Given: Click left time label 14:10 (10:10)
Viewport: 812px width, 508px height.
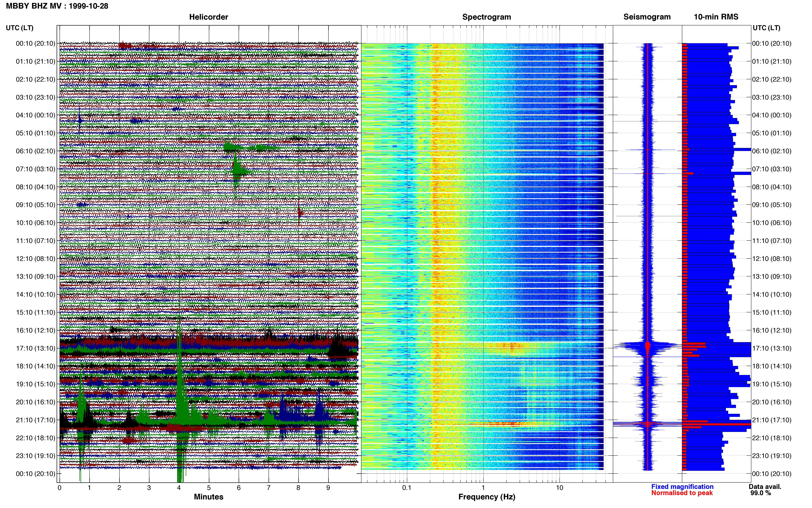Looking at the screenshot, I should click(x=36, y=295).
